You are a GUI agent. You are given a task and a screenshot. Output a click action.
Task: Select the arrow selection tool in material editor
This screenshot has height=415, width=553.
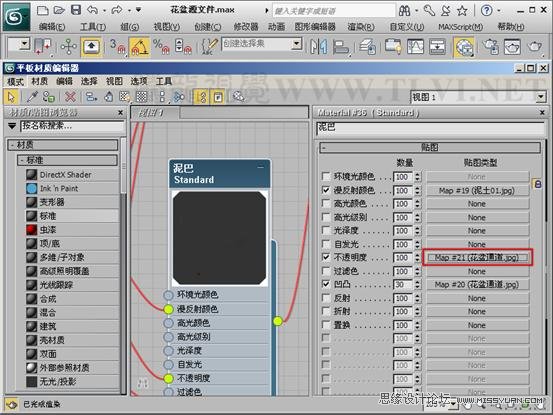point(12,97)
